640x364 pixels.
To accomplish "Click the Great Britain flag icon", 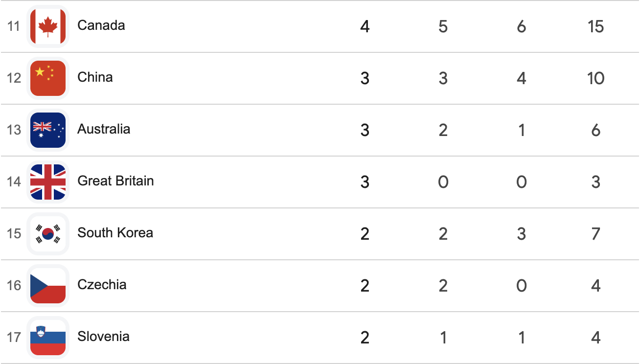I will (48, 182).
